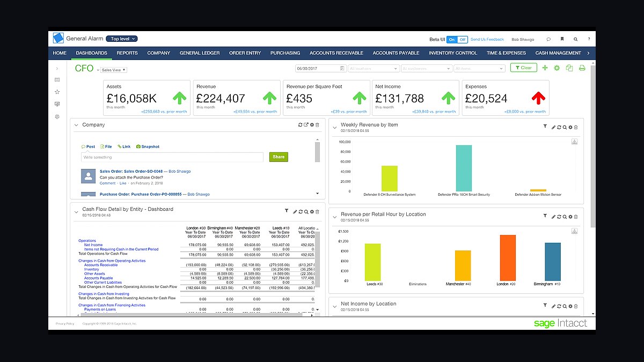The width and height of the screenshot is (644, 362).
Task: Open the All customers filter dropdown
Action: 426,68
